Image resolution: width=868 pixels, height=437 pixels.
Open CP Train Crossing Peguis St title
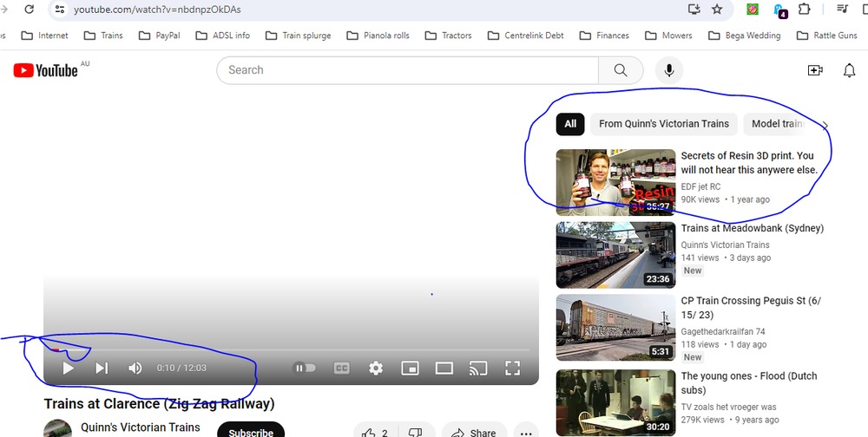pos(751,308)
